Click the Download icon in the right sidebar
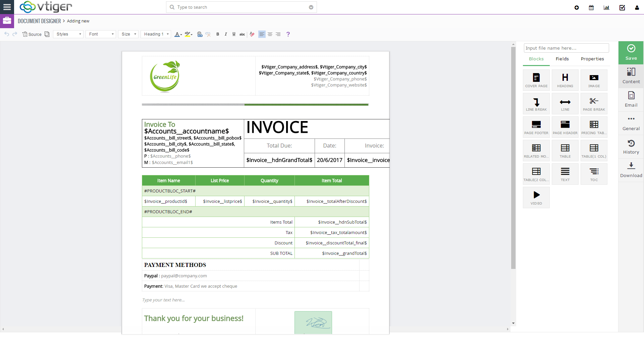 tap(631, 170)
